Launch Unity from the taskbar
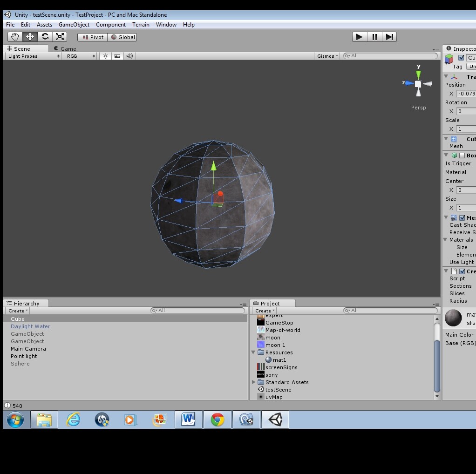 pos(275,419)
